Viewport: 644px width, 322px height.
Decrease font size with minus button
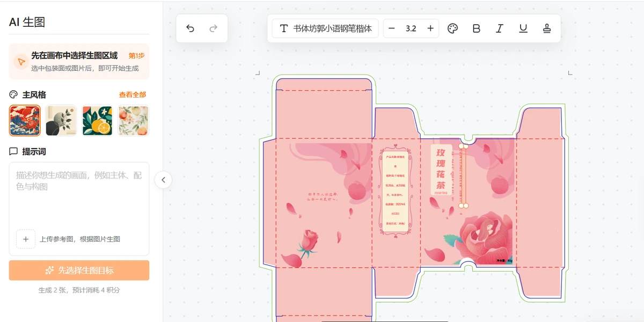tap(392, 28)
